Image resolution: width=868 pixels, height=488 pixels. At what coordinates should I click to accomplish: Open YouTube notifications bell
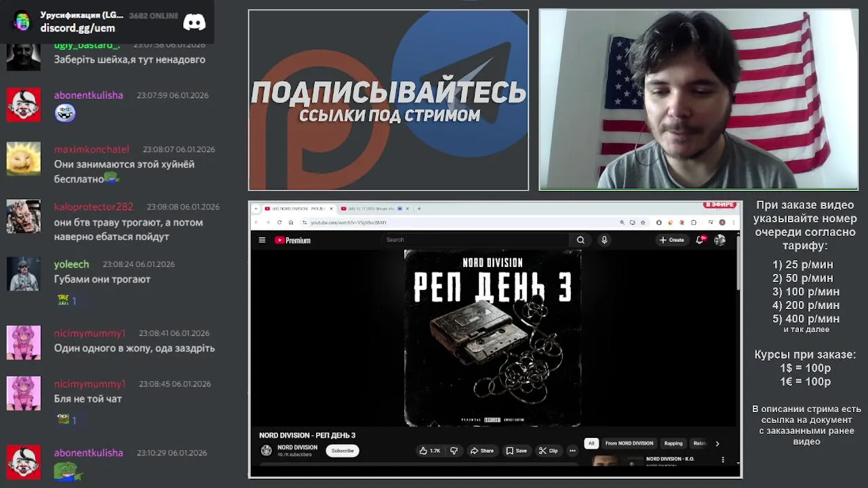coord(700,240)
